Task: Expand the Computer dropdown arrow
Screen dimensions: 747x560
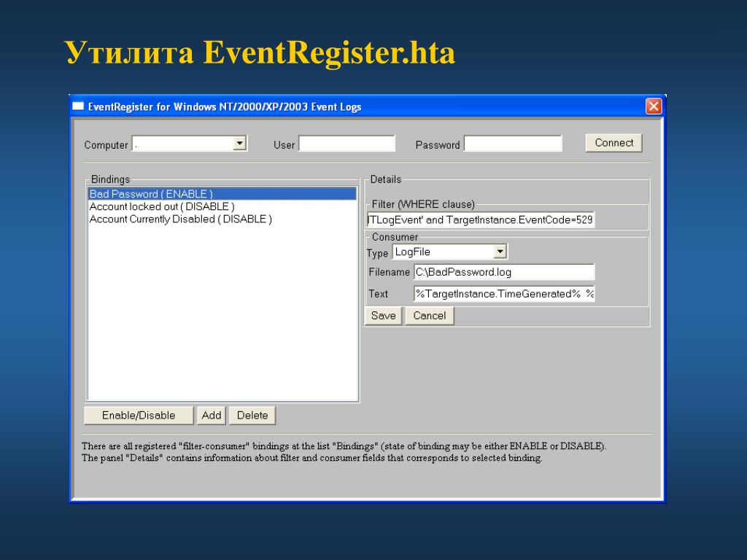Action: (x=239, y=144)
